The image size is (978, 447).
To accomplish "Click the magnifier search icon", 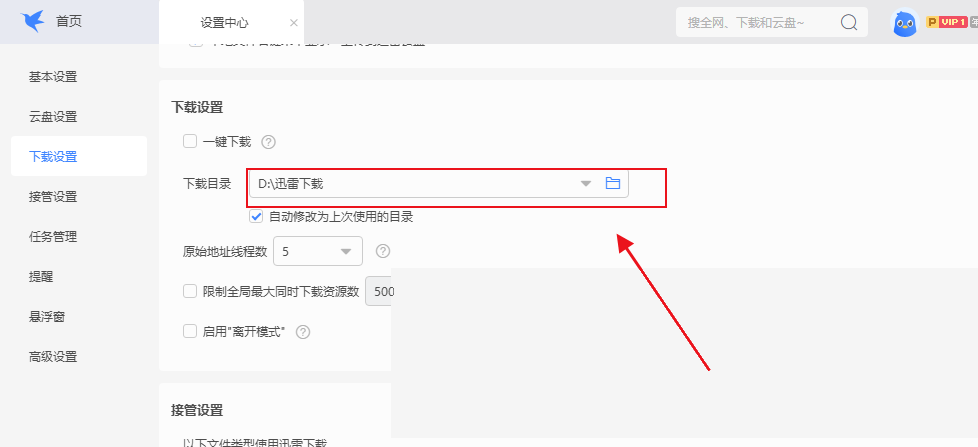I will pos(849,22).
